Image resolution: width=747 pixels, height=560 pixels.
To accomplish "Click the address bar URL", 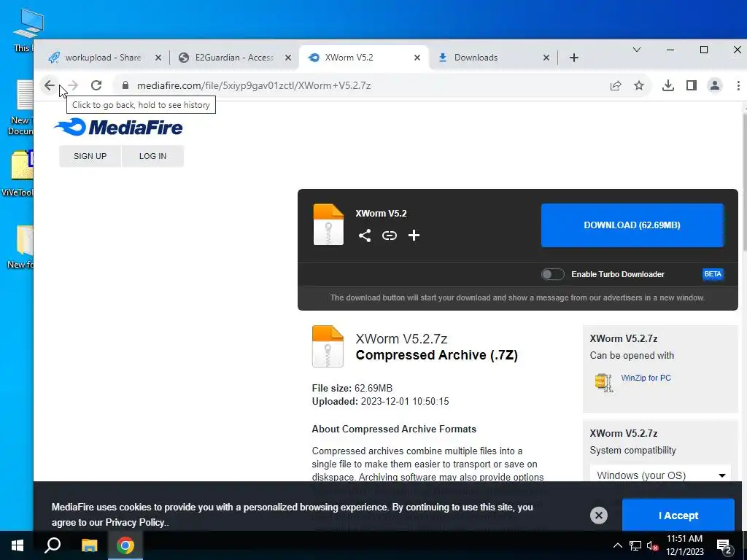I will (x=254, y=86).
